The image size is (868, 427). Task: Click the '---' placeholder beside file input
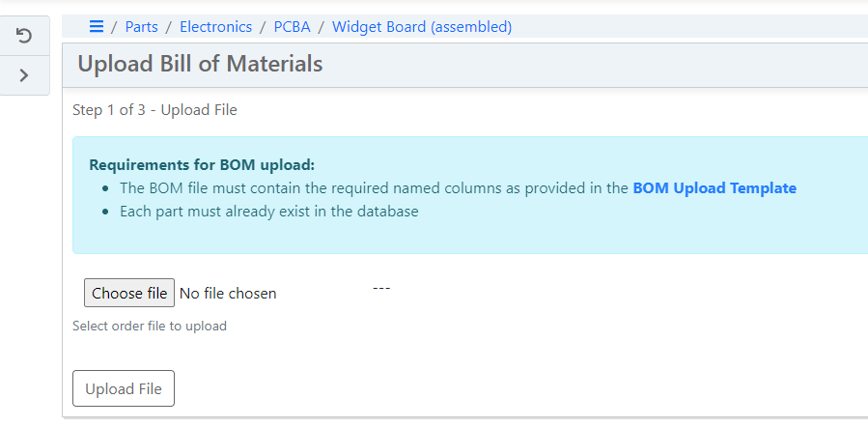point(380,287)
